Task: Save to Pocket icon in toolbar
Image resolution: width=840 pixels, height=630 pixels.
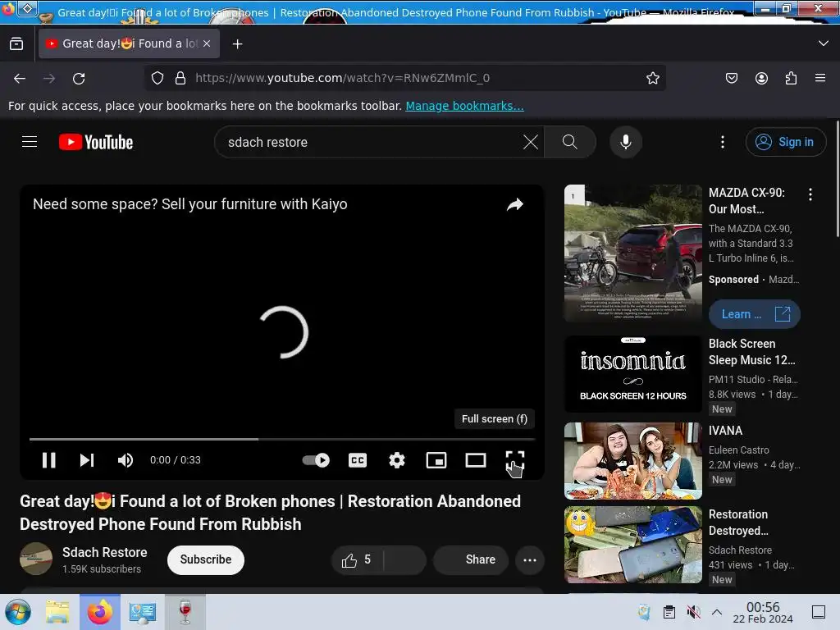Action: 731,78
